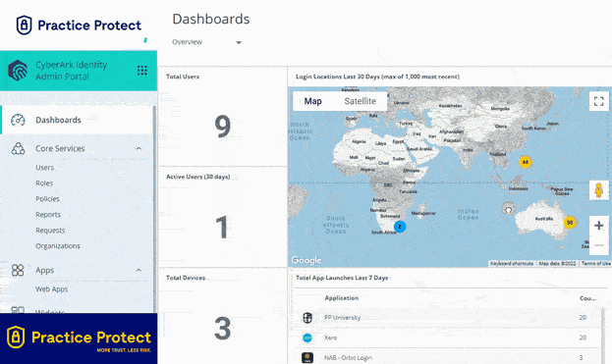Open the Overview dashboard dropdown
This screenshot has width=612, height=364.
[x=207, y=42]
